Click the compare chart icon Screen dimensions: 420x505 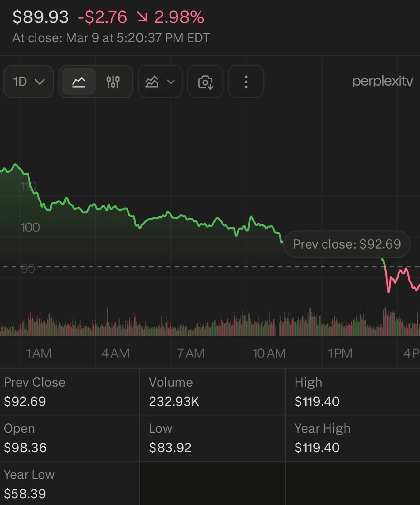click(152, 82)
